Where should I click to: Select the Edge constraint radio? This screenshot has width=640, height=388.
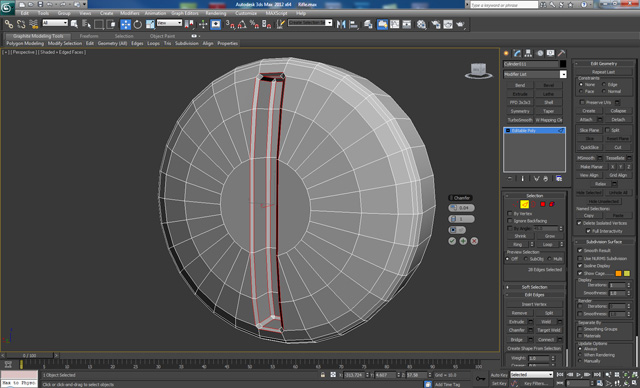604,84
